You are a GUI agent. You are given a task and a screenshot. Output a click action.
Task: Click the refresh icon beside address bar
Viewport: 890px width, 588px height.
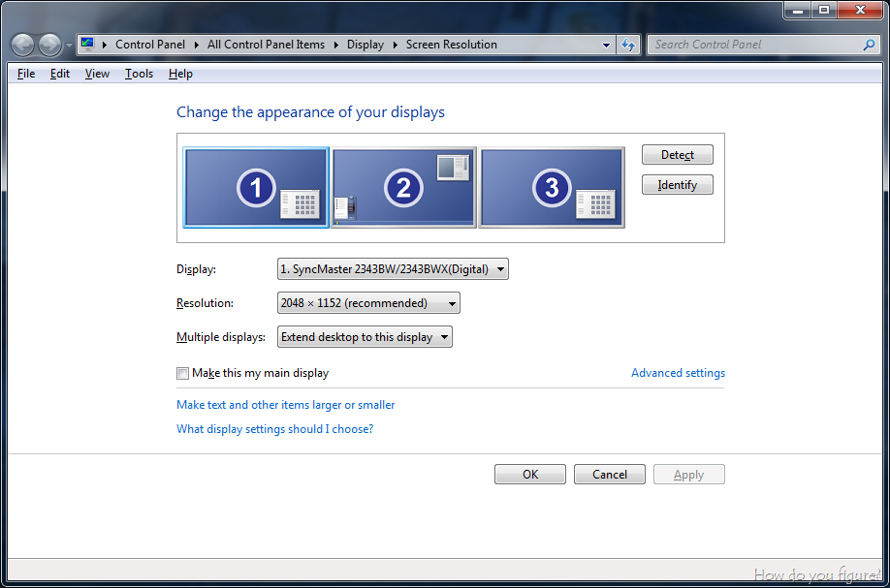[x=628, y=45]
